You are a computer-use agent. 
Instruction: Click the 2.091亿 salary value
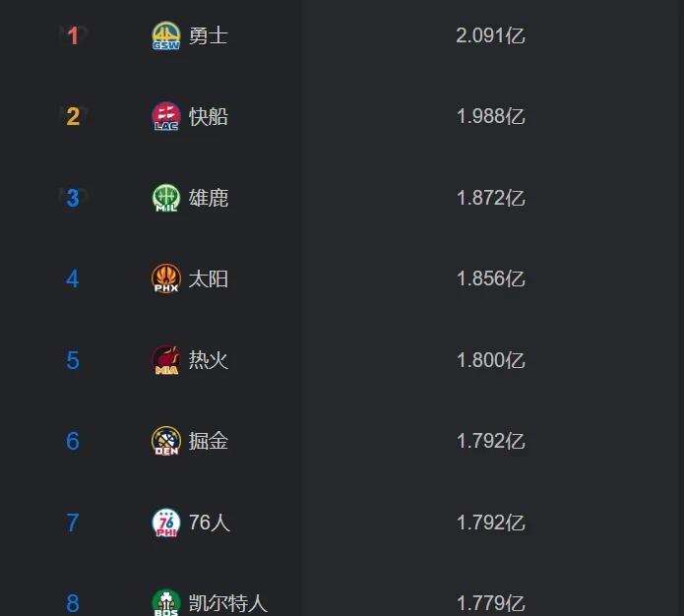(490, 35)
